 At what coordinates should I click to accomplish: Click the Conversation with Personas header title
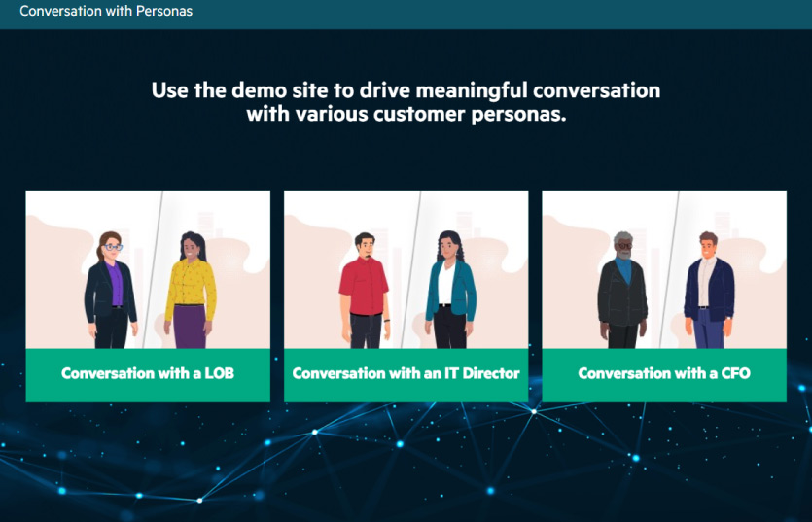coord(106,12)
